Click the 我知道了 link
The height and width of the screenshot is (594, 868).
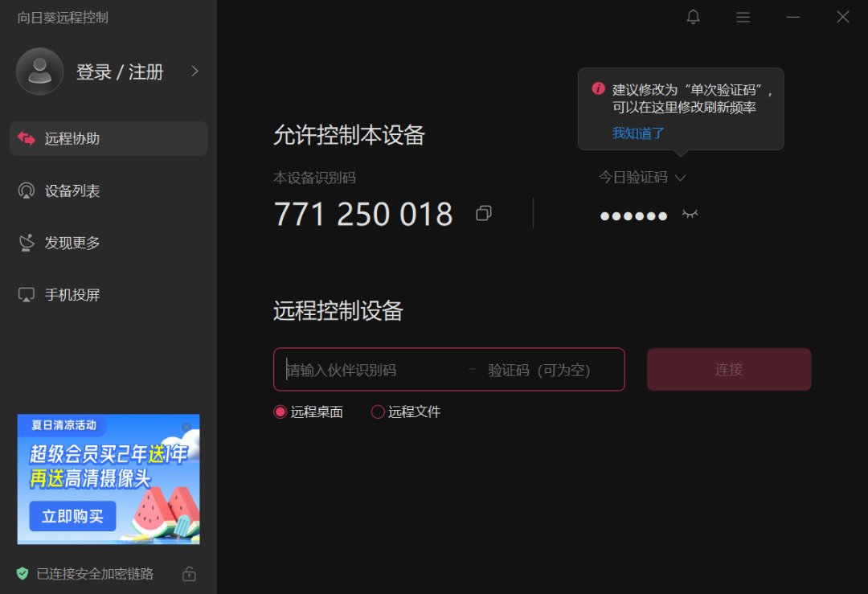[x=638, y=133]
